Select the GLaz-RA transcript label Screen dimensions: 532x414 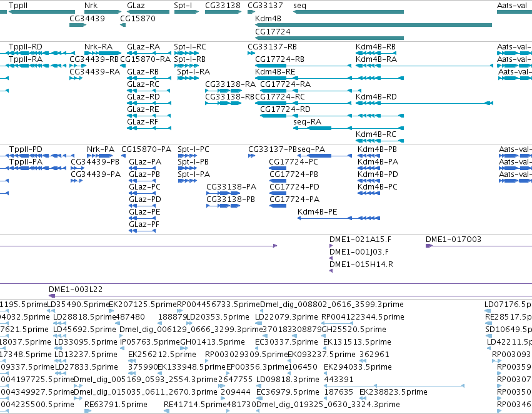pos(143,46)
